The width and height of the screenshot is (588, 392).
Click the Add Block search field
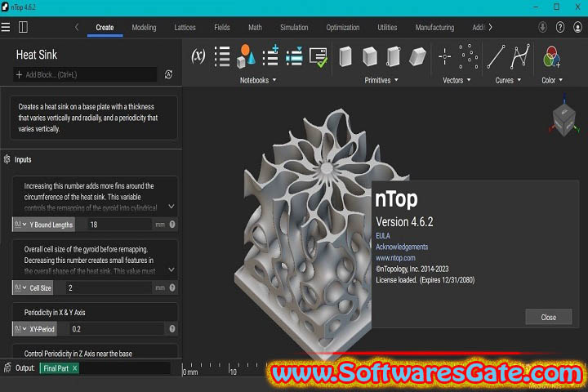(85, 74)
